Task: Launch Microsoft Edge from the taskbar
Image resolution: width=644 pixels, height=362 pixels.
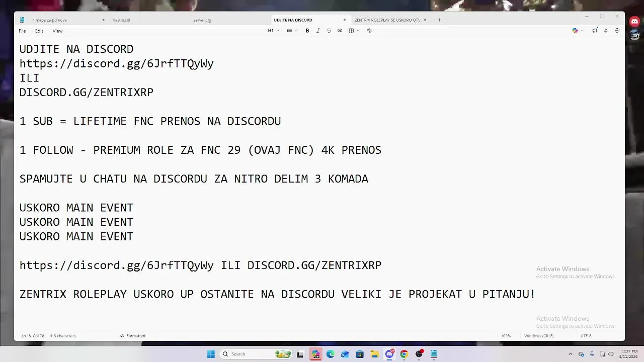Action: pyautogui.click(x=330, y=354)
